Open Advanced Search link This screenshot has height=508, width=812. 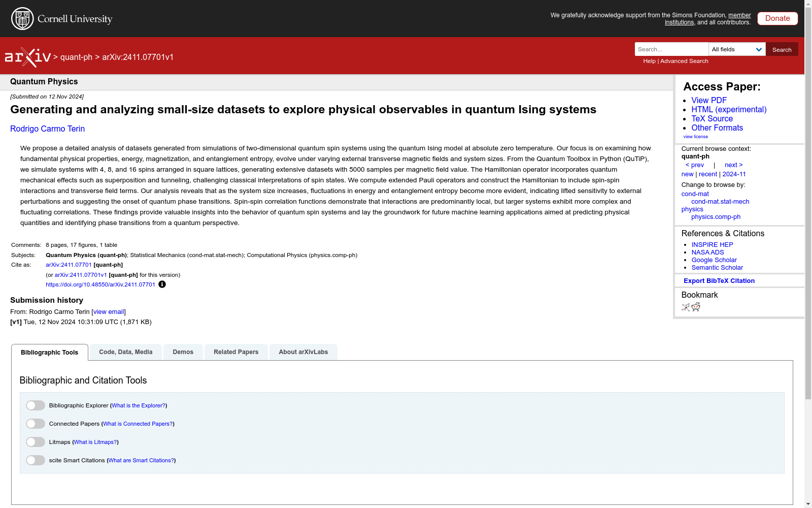(x=684, y=61)
